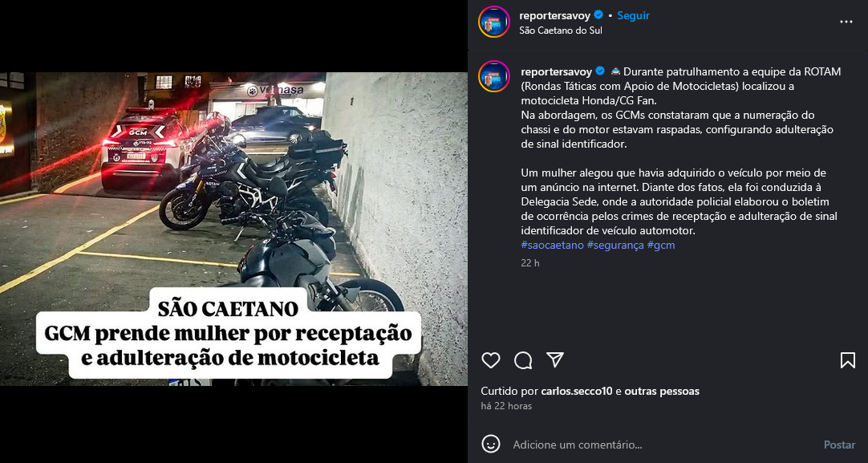Open reportersavoy username in the caption
The width and height of the screenshot is (868, 463).
pos(557,71)
